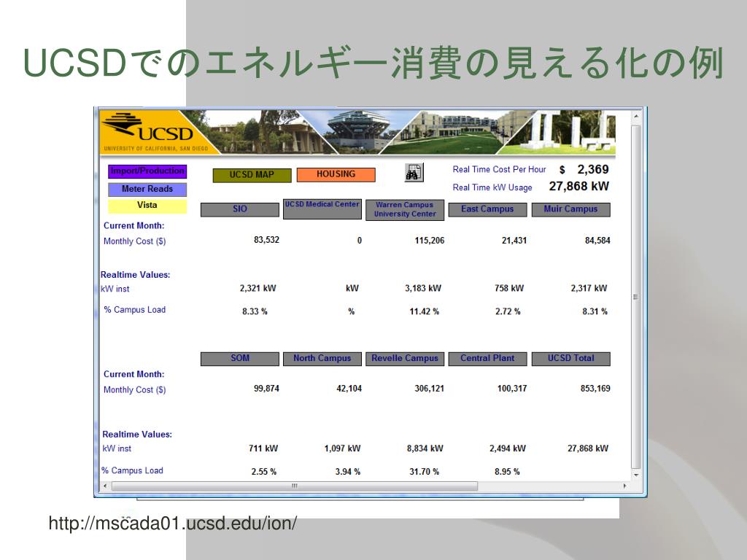Click the 2.72 % campus load value
The height and width of the screenshot is (560, 747).
coord(508,311)
